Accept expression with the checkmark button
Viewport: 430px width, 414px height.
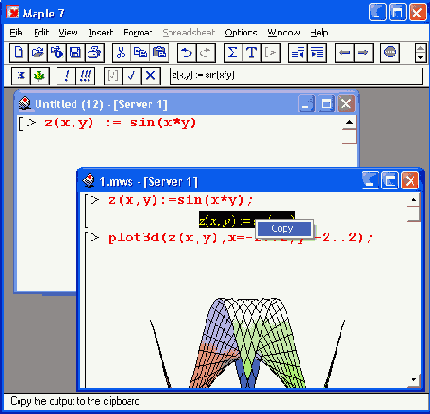pos(132,76)
